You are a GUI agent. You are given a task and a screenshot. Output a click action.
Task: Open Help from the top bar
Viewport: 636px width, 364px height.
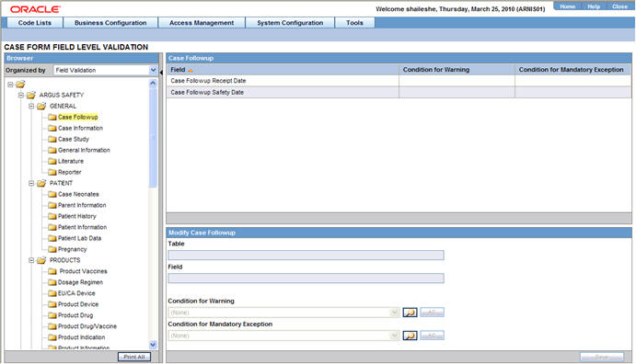tap(594, 6)
